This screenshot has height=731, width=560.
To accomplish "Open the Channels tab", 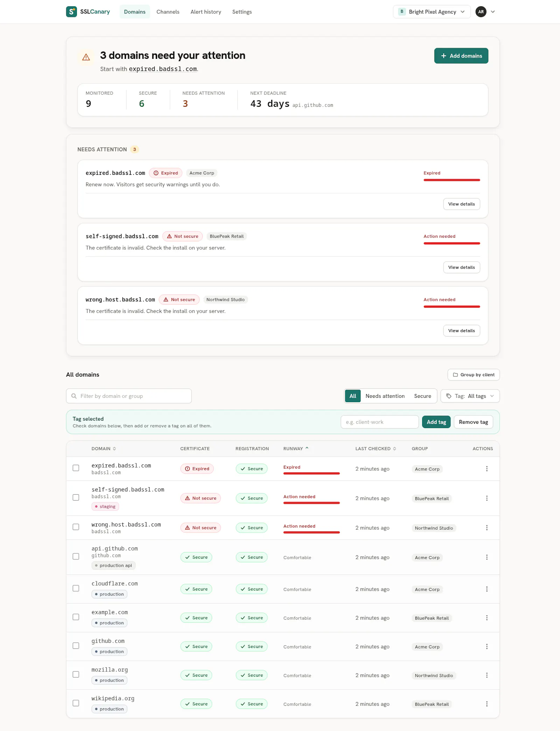I will click(168, 12).
